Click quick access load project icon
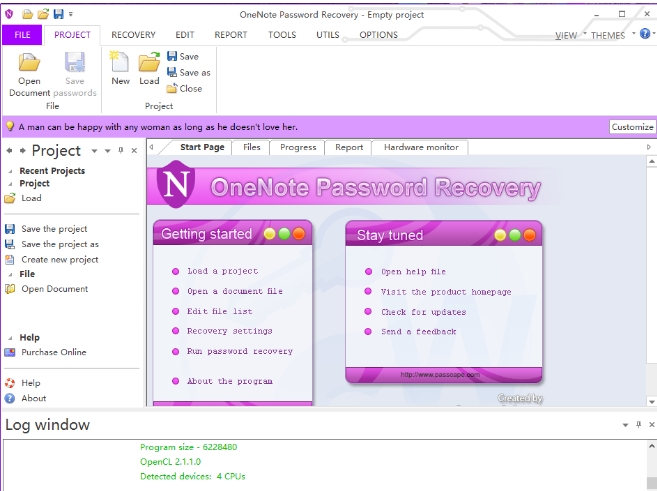Screen dimensions: 657x491 click(43, 14)
